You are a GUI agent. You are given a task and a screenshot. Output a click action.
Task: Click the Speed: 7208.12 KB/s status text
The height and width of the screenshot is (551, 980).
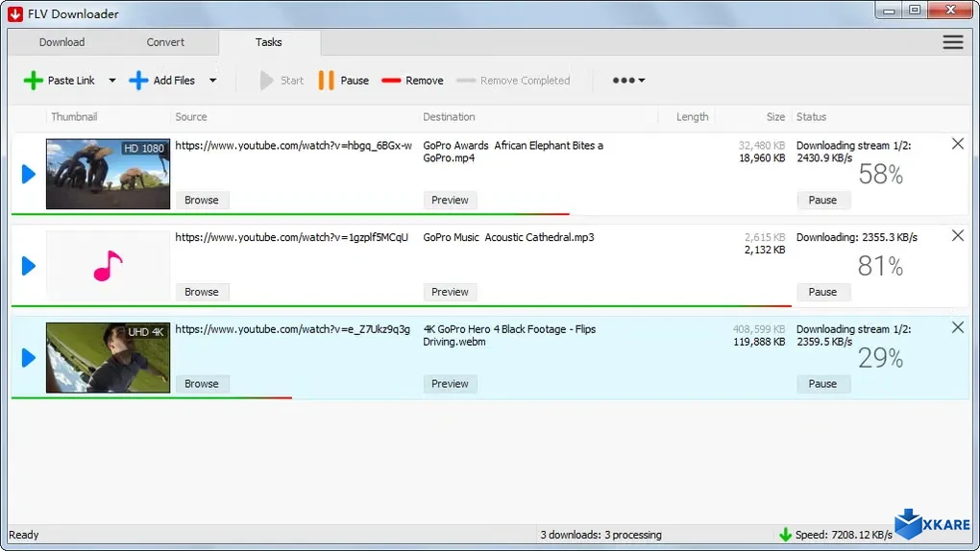(844, 535)
